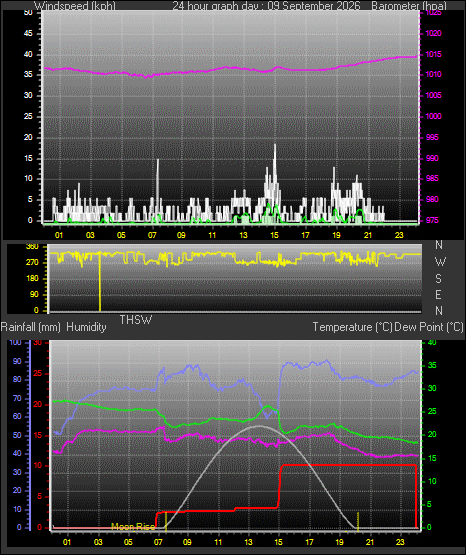The image size is (466, 555).
Task: Click the W compass letter on direction graph
Action: [x=440, y=262]
